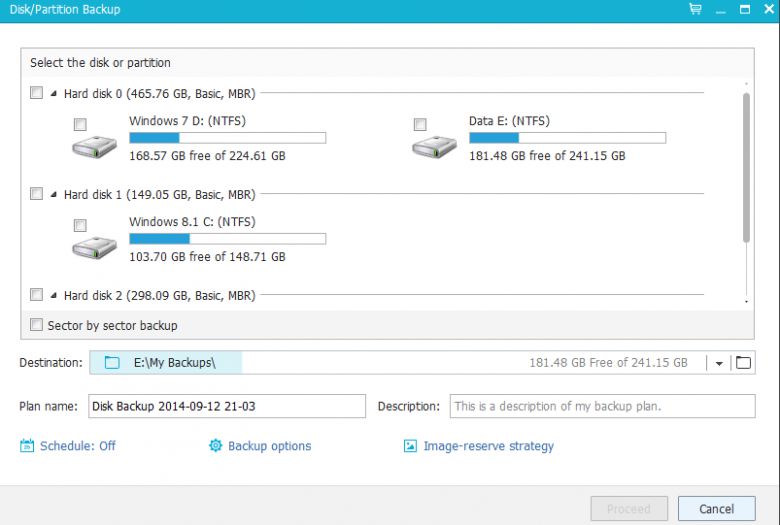Click '181.48 GB free of 241.15 GB' partition text
780x525 pixels.
point(547,156)
